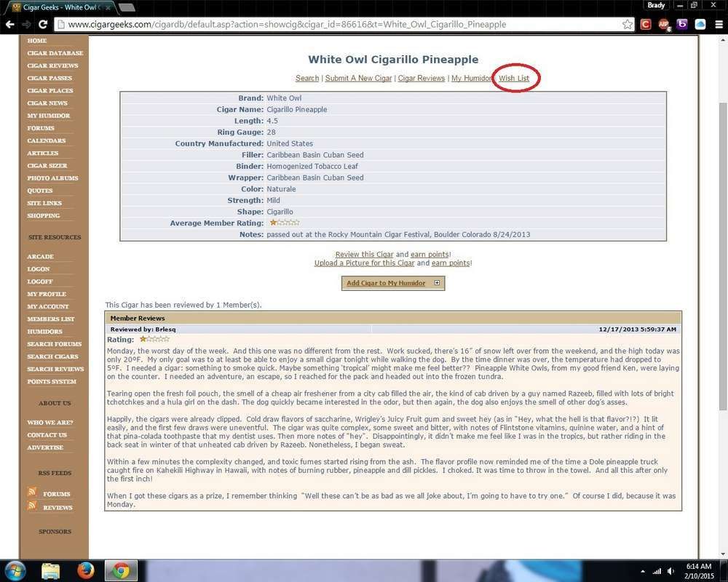728x582 pixels.
Task: Open Photo Albums in the sidebar
Action: coord(52,178)
